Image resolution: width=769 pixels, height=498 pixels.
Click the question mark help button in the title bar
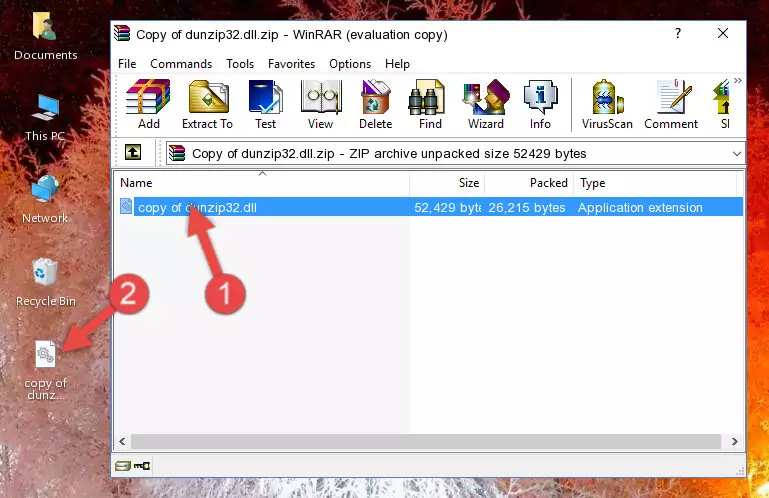678,33
